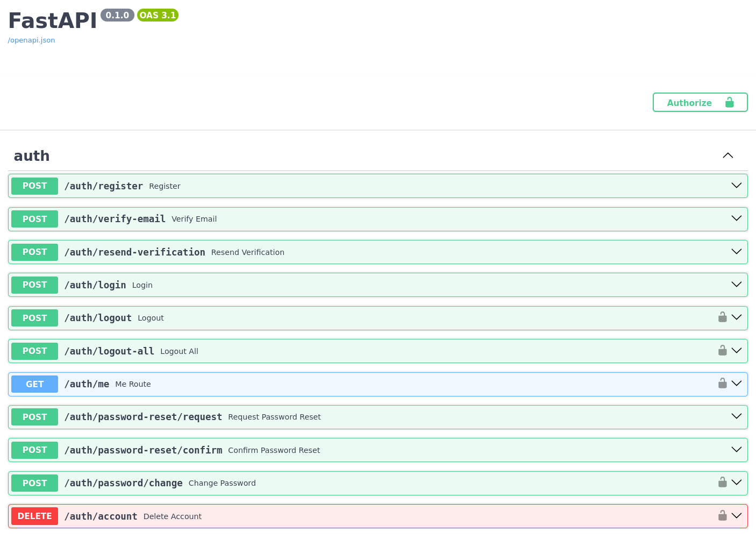Click the /auth/register path text
Screen dimensions: 756x539
(104, 186)
